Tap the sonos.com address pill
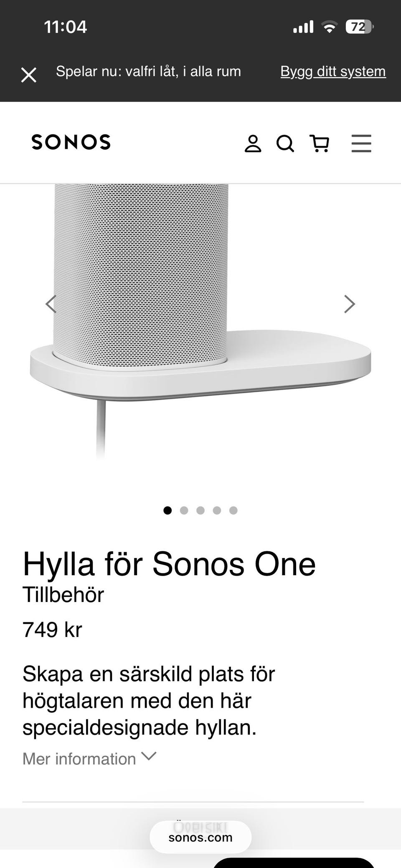This screenshot has height=868, width=401. point(200,837)
